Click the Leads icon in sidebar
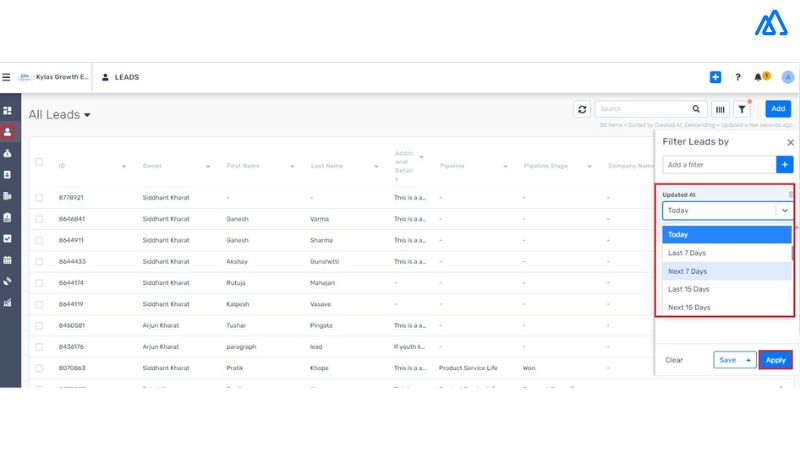The height and width of the screenshot is (450, 800). coord(8,132)
